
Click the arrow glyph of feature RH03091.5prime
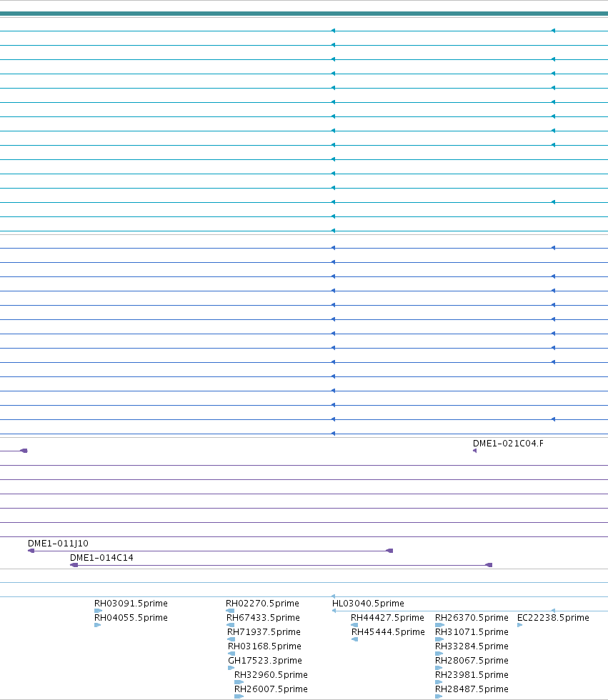[x=98, y=611]
